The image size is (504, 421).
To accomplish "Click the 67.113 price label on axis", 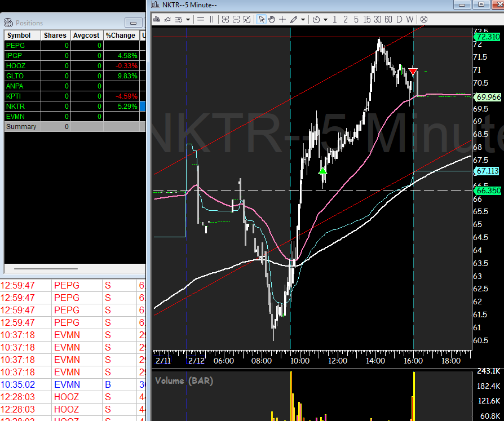I will tap(487, 171).
